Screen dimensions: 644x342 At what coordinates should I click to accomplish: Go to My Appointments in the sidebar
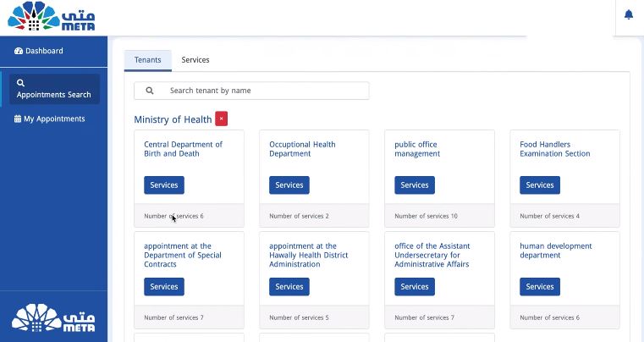point(49,119)
